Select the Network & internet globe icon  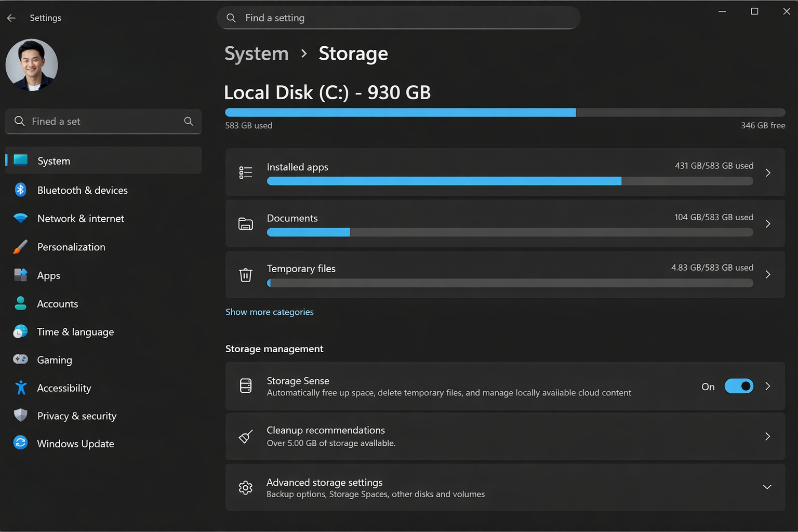pyautogui.click(x=20, y=218)
